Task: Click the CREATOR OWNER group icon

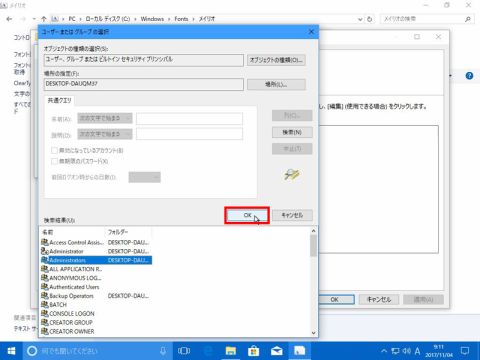Action: (x=45, y=331)
